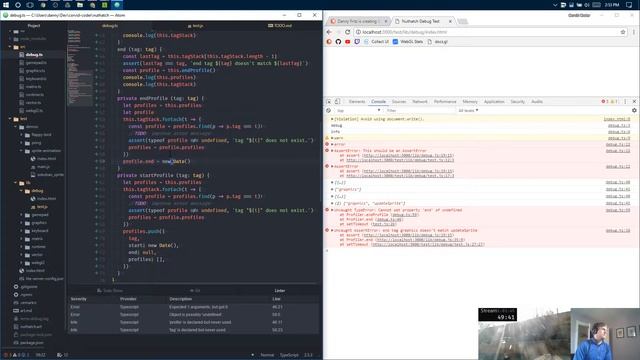Open the 'All levels' log level dropdown
The image size is (640, 360).
(x=468, y=110)
